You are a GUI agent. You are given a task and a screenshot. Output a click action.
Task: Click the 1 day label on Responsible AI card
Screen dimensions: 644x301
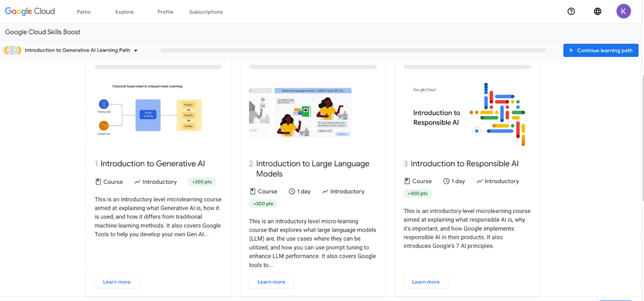click(x=458, y=181)
